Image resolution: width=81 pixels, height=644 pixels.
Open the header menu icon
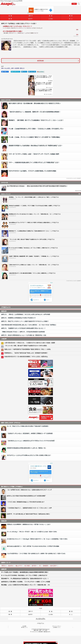click(79, 4)
